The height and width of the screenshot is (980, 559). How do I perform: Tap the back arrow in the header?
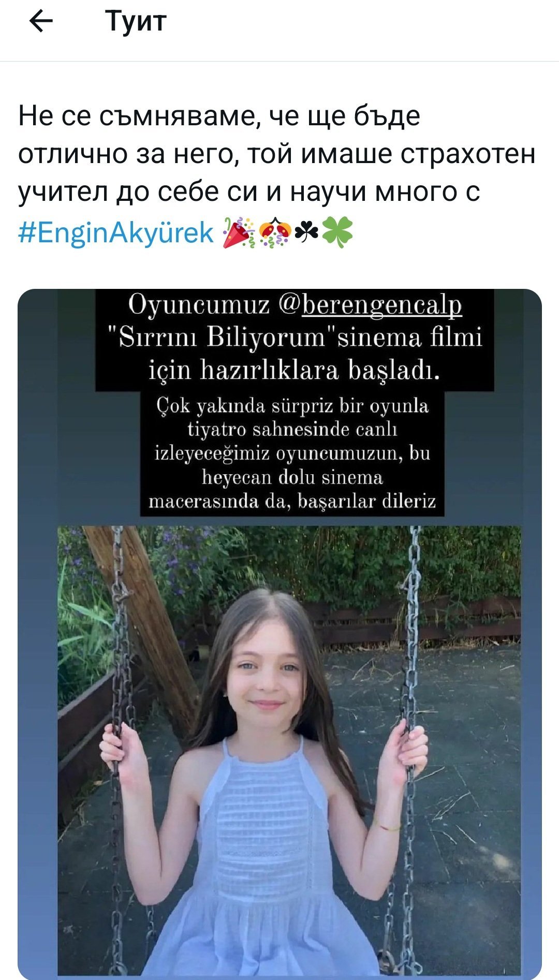41,22
